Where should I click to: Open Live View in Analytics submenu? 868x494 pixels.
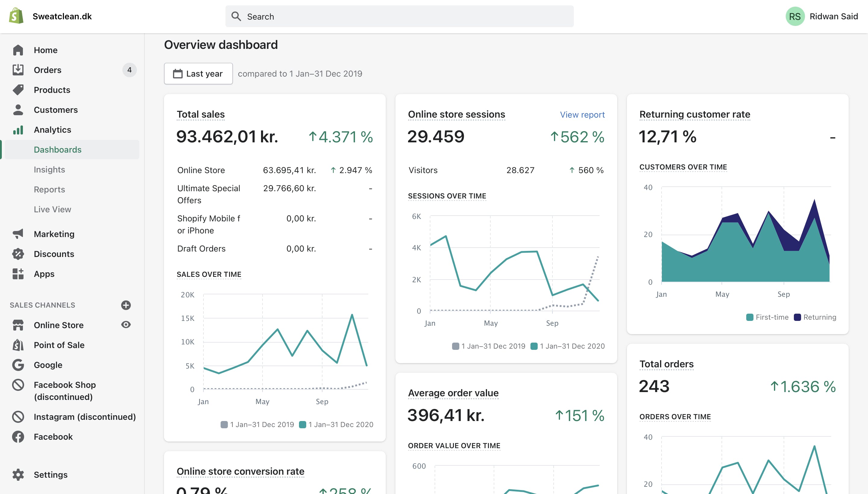pos(52,209)
